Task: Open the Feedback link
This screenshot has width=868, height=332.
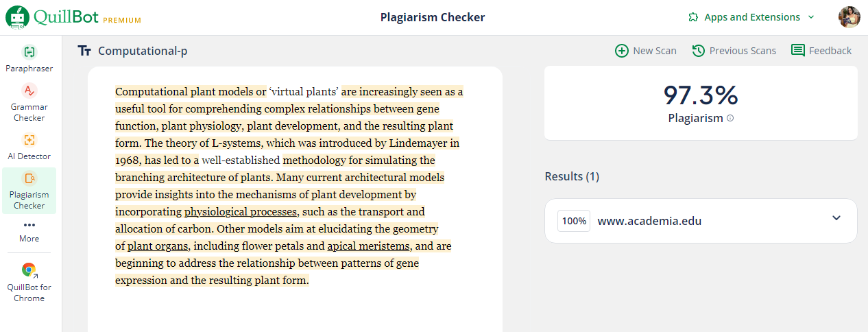Action: pyautogui.click(x=821, y=51)
